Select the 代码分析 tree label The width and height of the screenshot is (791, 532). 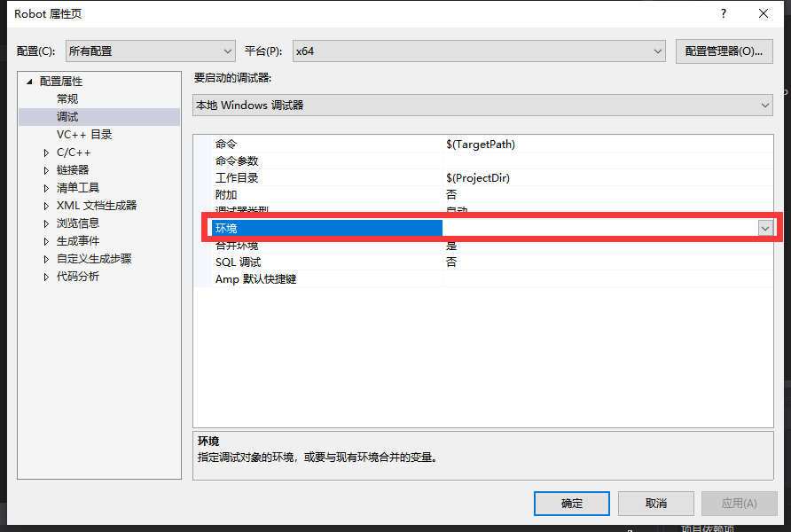[78, 277]
